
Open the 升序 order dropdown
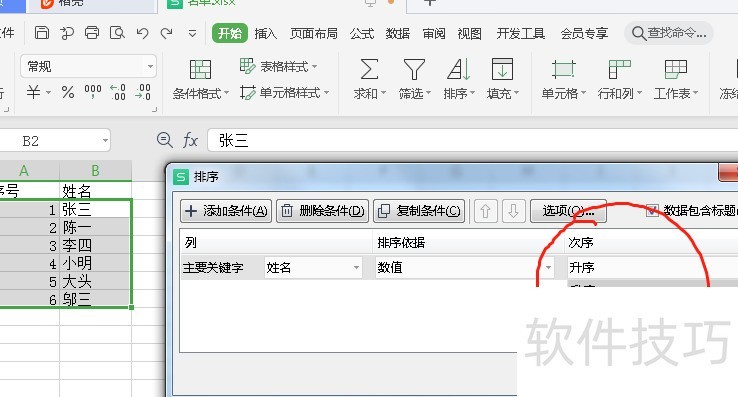tap(652, 267)
